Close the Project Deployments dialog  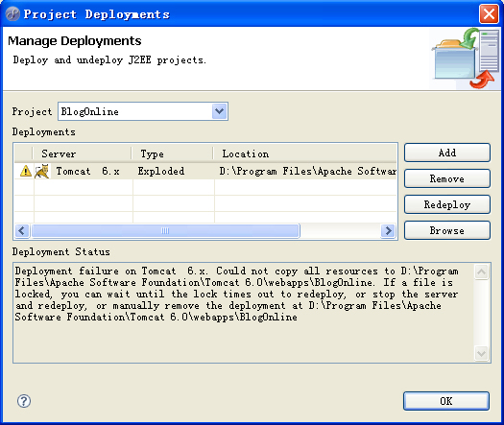click(489, 13)
